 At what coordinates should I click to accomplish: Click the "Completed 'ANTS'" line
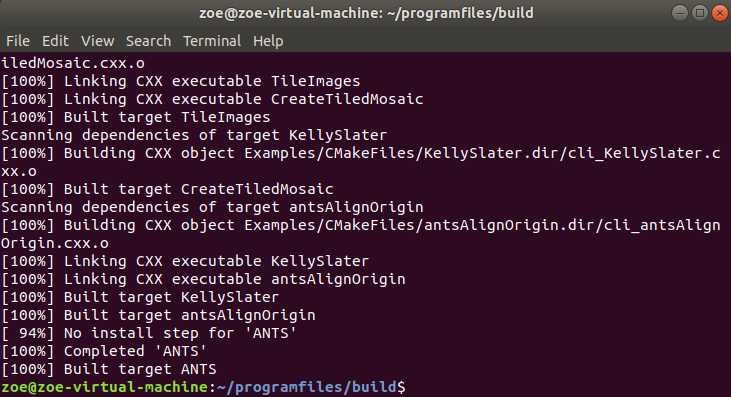pos(103,351)
